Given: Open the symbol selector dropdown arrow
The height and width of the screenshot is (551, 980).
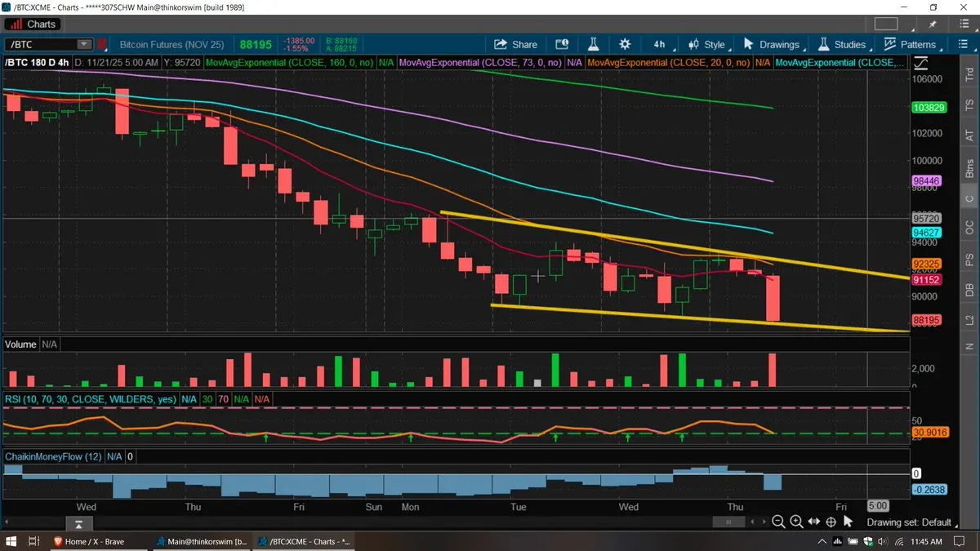Looking at the screenshot, I should coord(85,45).
